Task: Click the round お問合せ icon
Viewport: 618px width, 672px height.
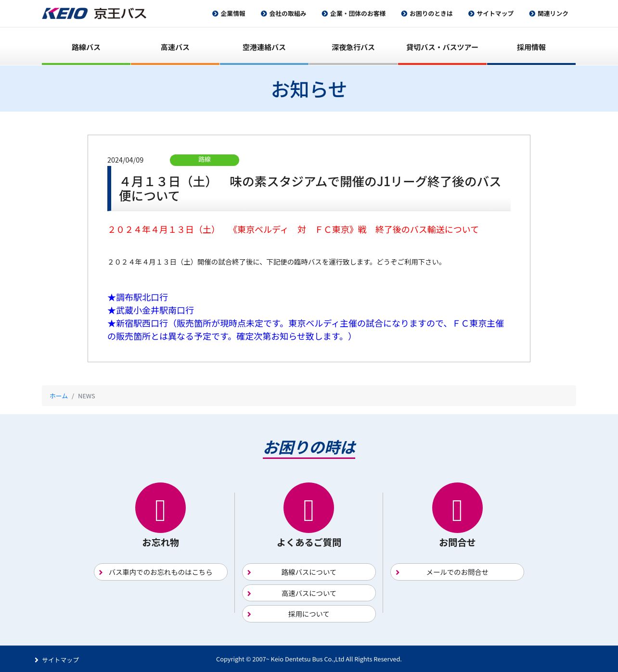Action: [457, 507]
